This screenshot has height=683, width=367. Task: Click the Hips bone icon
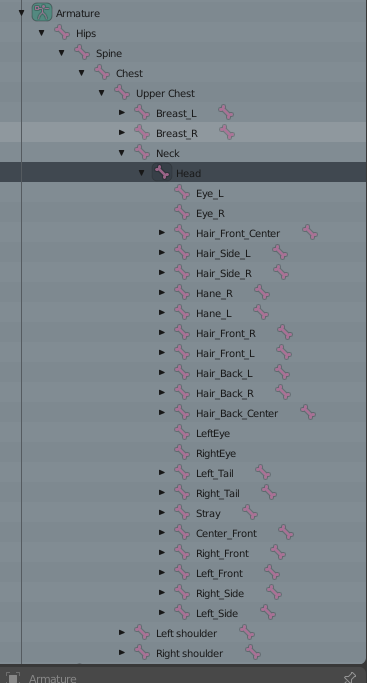[x=62, y=33]
